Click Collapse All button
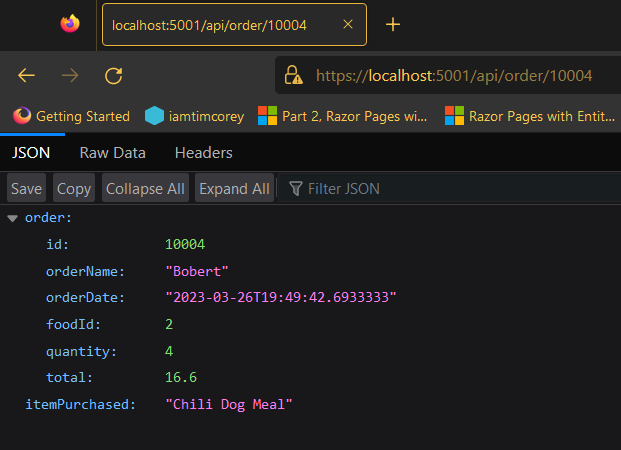 (145, 188)
